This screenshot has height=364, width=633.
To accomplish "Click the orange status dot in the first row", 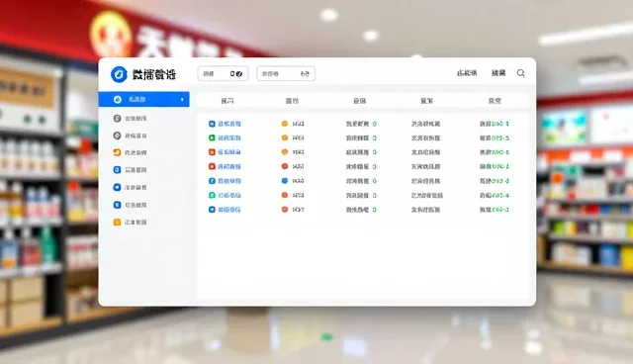I will pos(285,124).
